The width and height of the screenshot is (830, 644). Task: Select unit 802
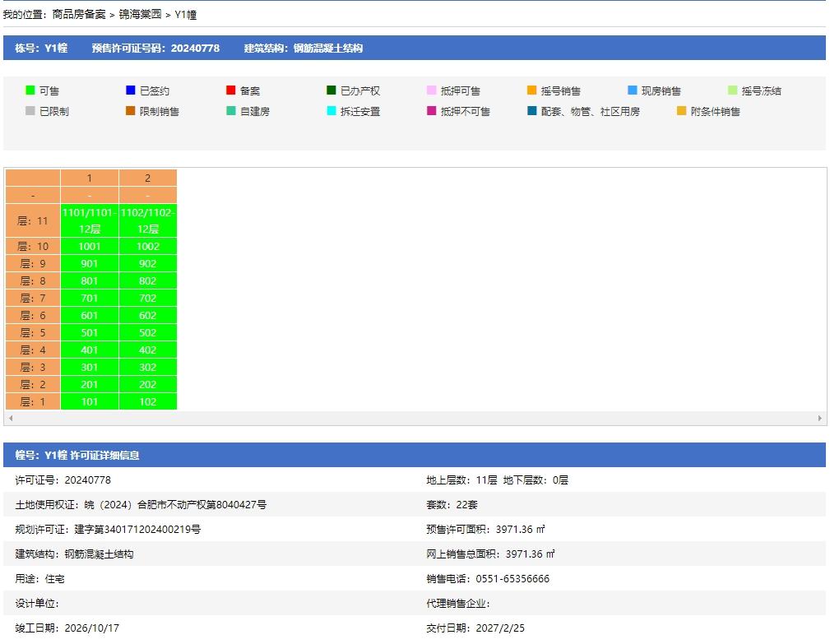coord(148,281)
